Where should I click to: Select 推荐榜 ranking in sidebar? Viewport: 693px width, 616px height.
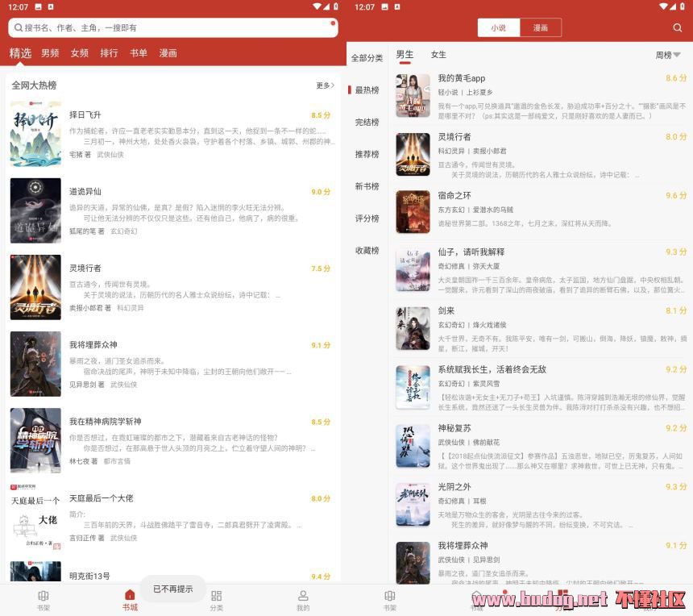(367, 154)
